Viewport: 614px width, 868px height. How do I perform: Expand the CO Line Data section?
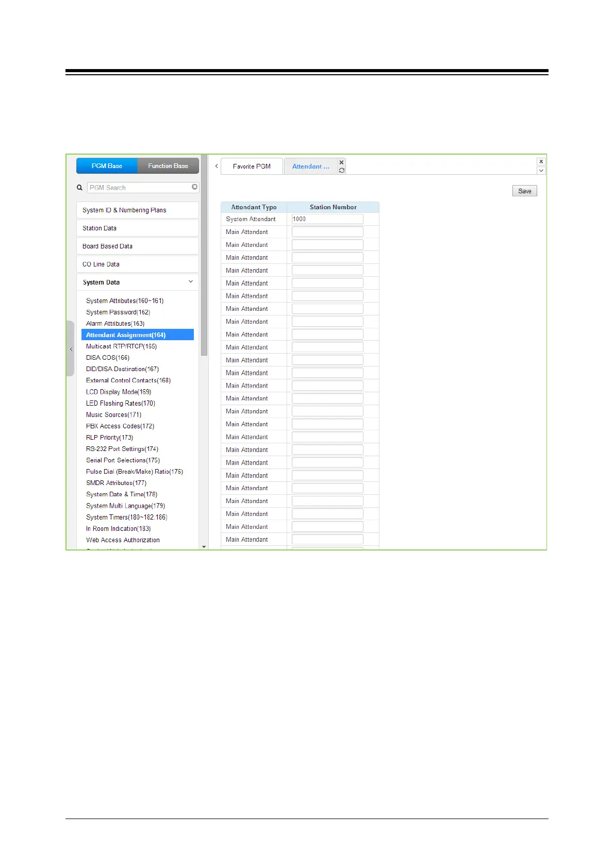tap(137, 264)
